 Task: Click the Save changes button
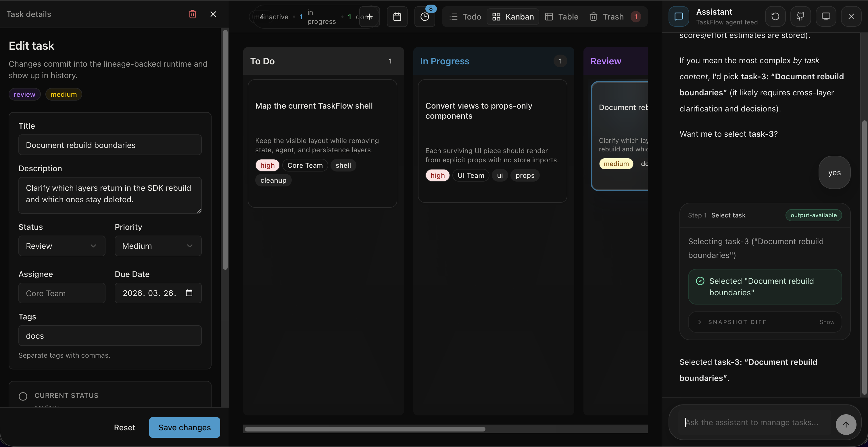tap(184, 427)
